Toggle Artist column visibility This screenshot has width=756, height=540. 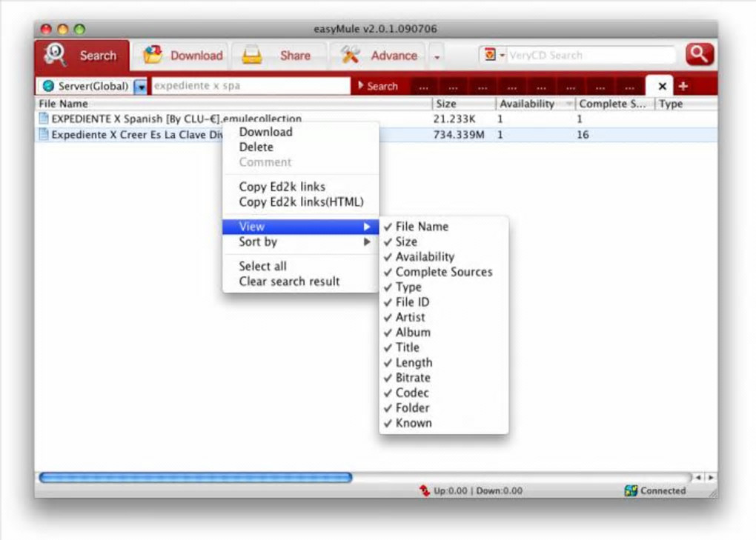click(x=444, y=317)
